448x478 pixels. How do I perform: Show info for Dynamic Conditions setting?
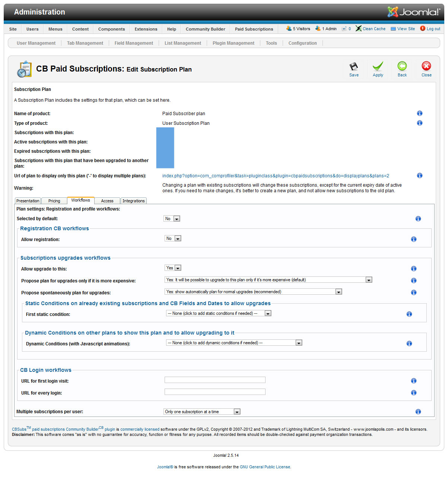coord(409,344)
